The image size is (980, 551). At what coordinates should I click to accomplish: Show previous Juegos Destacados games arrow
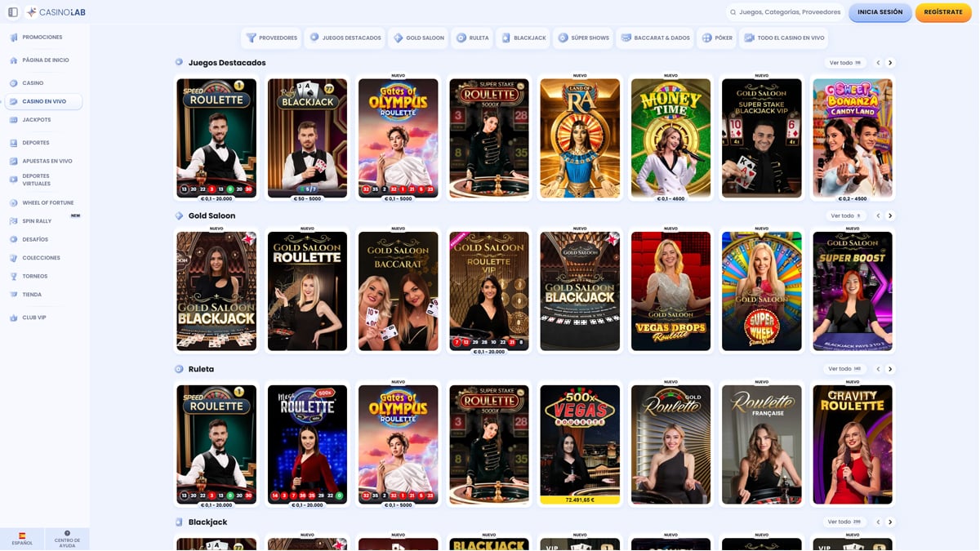(878, 63)
